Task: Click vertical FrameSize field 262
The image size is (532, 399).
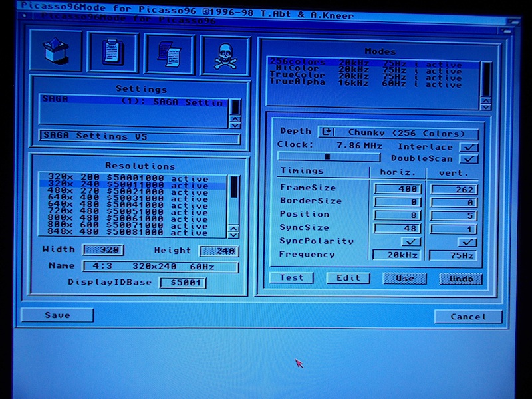Action: coord(454,189)
